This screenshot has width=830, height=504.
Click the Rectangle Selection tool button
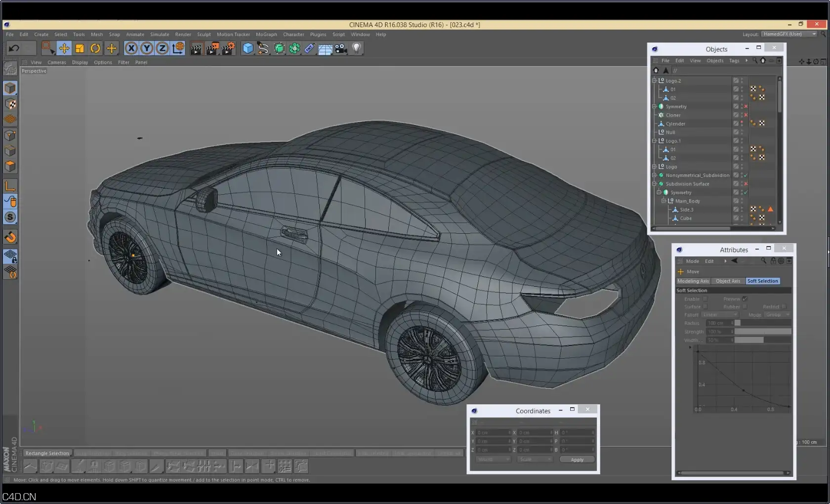[x=47, y=453]
